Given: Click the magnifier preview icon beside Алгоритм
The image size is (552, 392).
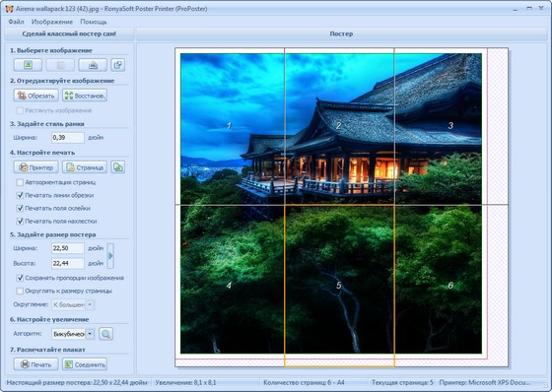Looking at the screenshot, I should (106, 334).
